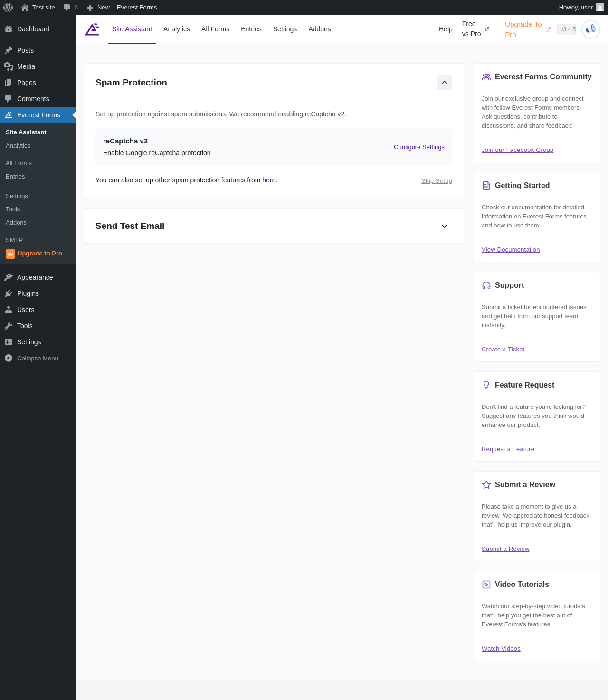Viewport: 608px width, 700px height.
Task: Click the Collapse Menu arrow icon
Action: [x=9, y=358]
